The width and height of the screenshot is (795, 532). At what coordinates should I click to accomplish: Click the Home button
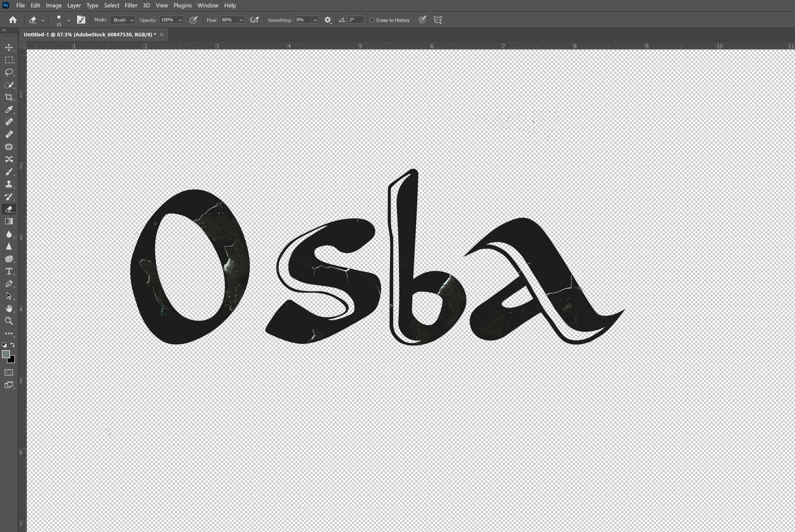[x=13, y=20]
